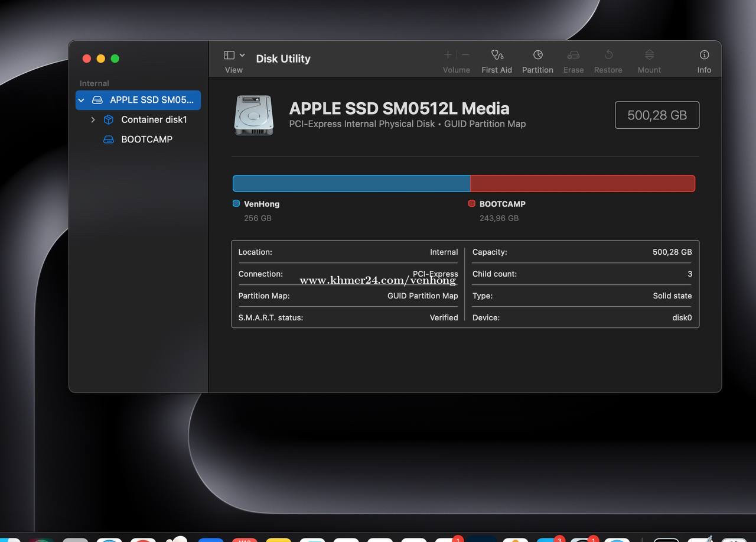Select the Container disk1 cube icon
Viewport: 756px width, 542px height.
pos(108,119)
